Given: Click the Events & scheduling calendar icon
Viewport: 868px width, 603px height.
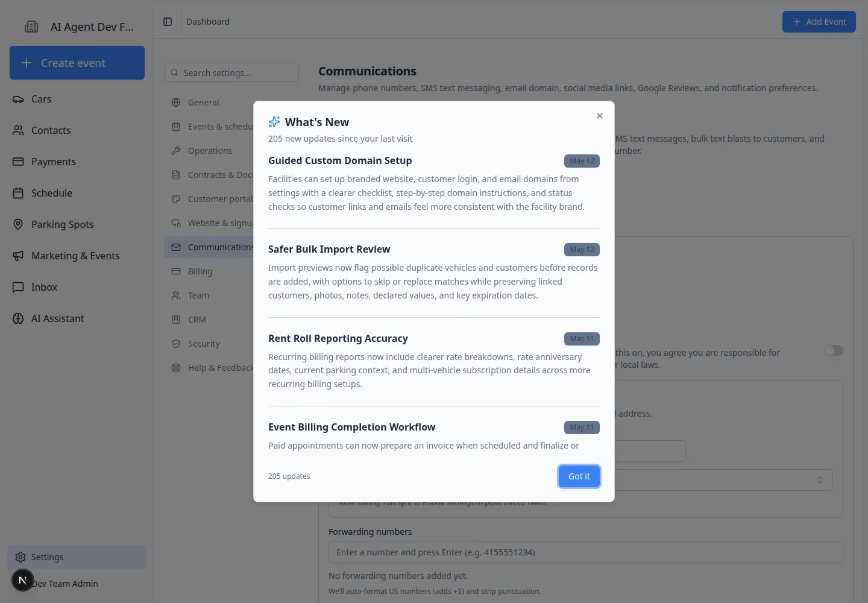Looking at the screenshot, I should point(176,127).
